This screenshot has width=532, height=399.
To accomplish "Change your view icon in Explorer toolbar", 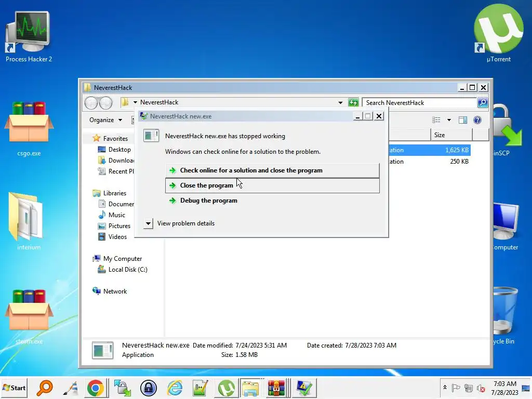I will pos(436,120).
